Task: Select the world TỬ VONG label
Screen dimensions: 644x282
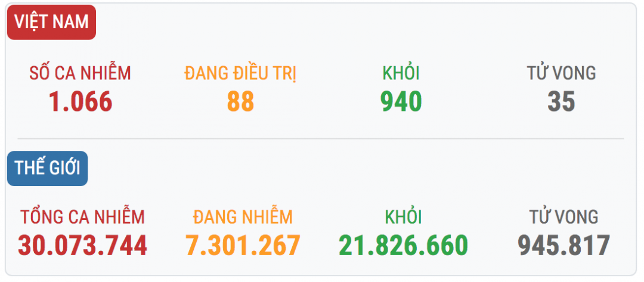Action: [563, 216]
